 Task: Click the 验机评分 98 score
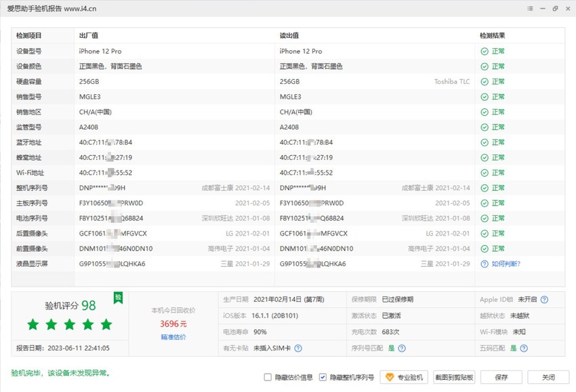point(70,305)
